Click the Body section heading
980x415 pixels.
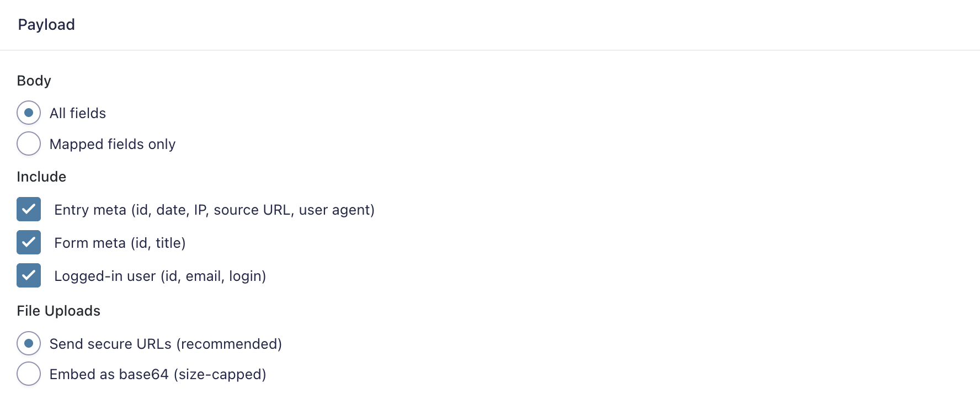coord(34,81)
